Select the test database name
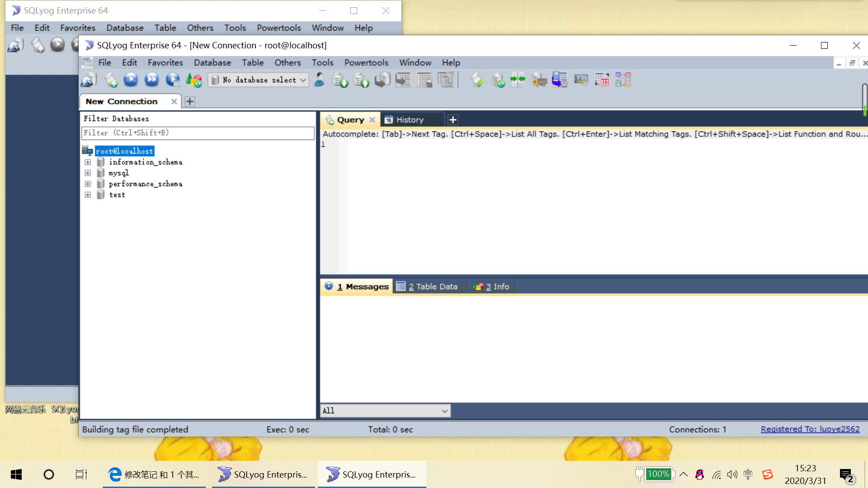Image resolution: width=868 pixels, height=488 pixels. click(117, 195)
